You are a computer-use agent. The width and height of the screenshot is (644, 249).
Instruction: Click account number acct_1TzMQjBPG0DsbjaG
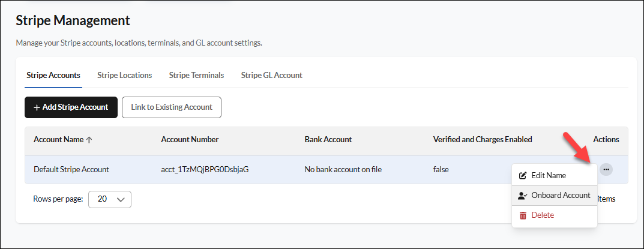coord(205,169)
